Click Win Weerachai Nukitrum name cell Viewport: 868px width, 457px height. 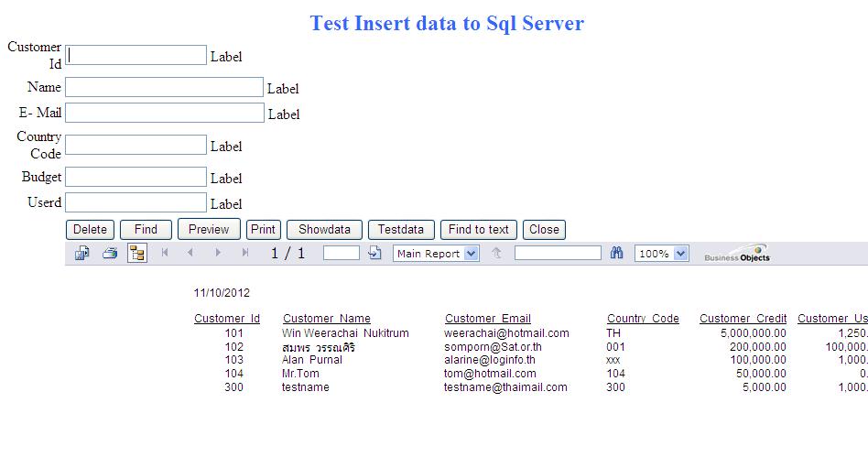tap(345, 333)
